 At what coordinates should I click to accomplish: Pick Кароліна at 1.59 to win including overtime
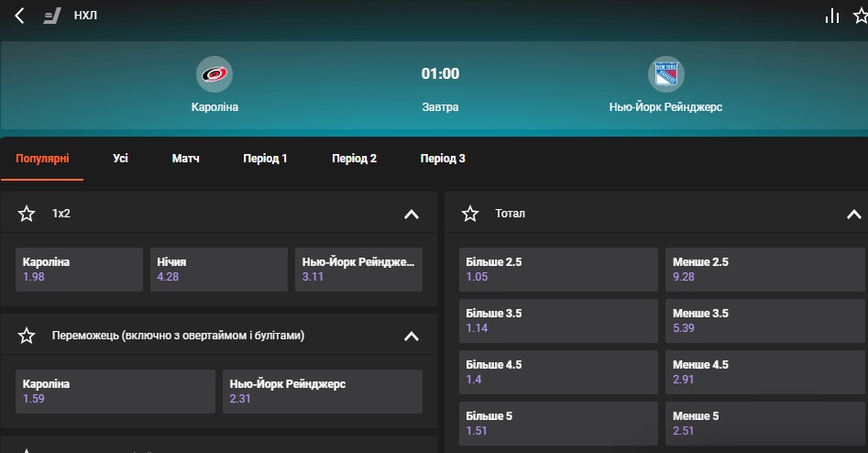(115, 392)
